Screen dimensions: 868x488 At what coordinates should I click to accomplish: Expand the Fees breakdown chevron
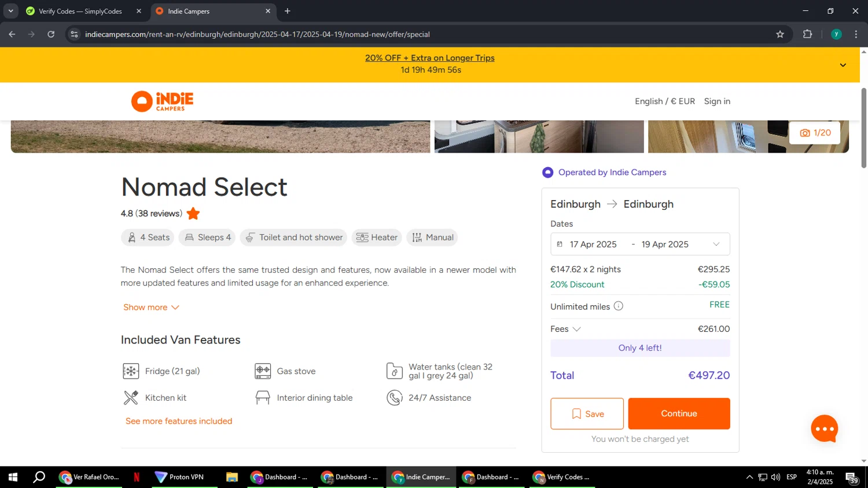point(576,330)
